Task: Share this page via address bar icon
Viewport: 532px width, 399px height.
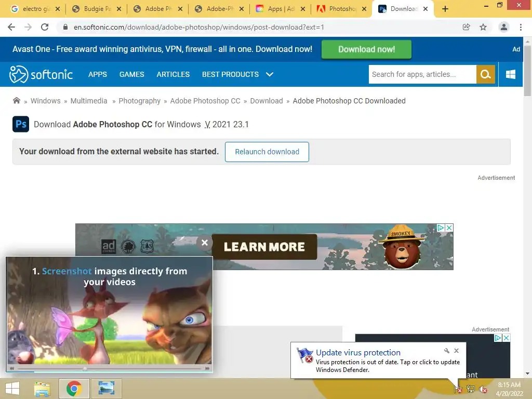Action: coord(467,27)
